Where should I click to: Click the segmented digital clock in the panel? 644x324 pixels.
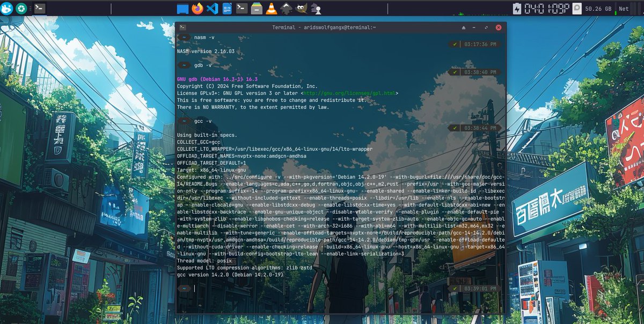click(x=547, y=8)
